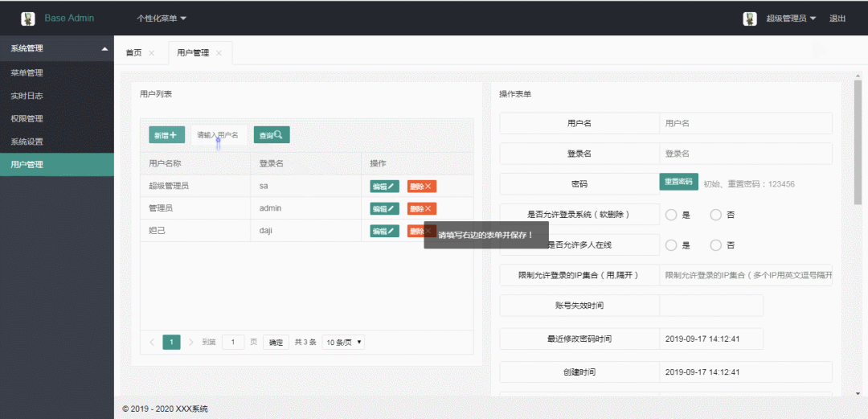Click the super administrator avatar icon
The image size is (868, 419).
[750, 18]
